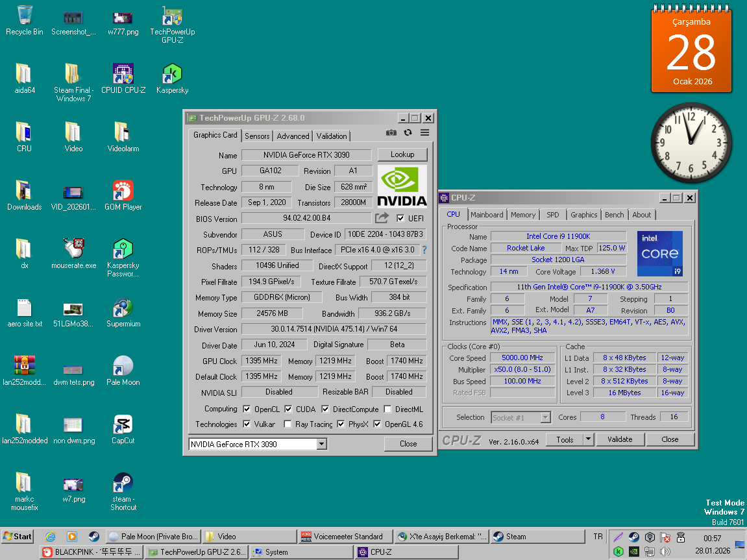
Task: Select the w777.png file icon
Action: [123, 22]
